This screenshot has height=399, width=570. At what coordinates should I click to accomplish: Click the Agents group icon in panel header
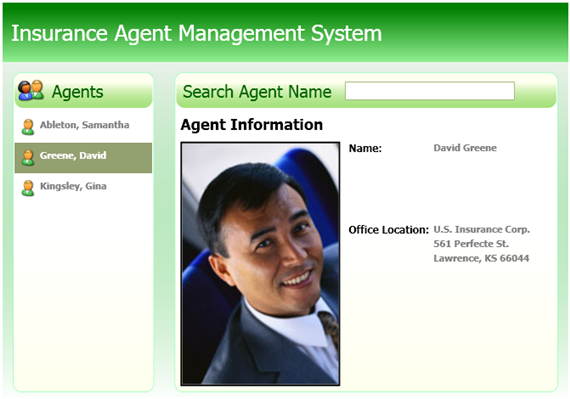pyautogui.click(x=31, y=90)
